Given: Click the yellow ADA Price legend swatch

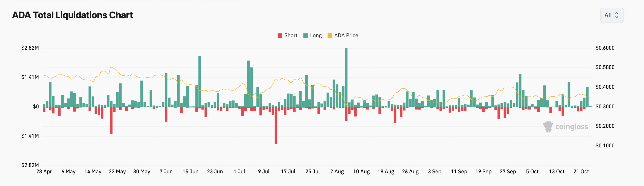Looking at the screenshot, I should (330, 36).
